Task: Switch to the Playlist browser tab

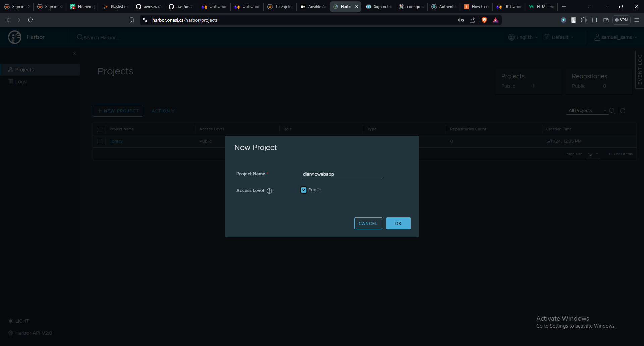Action: pyautogui.click(x=116, y=7)
